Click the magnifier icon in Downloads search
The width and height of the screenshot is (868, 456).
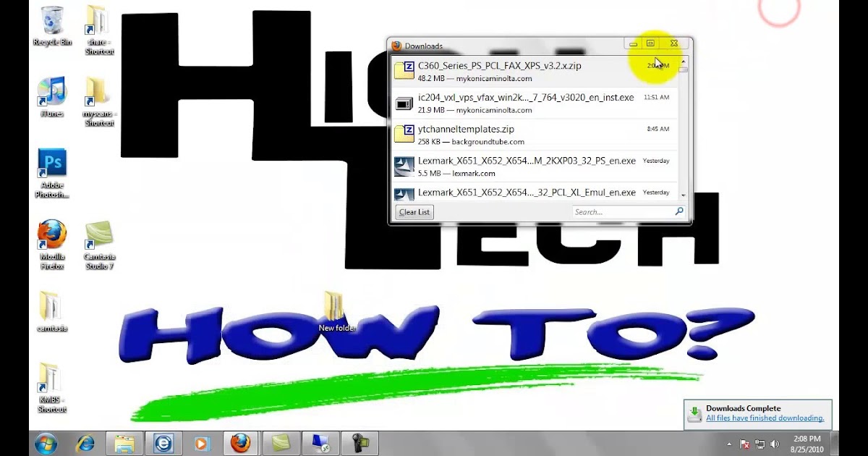(x=679, y=212)
